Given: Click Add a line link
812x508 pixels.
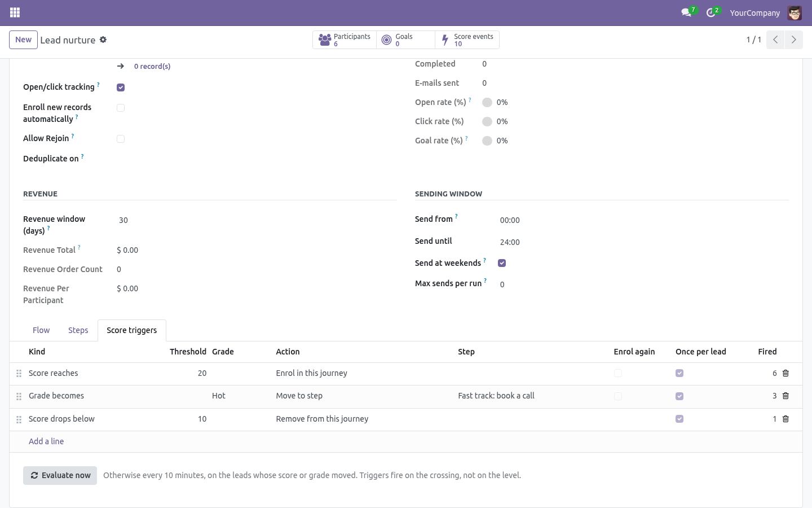Looking at the screenshot, I should (46, 441).
